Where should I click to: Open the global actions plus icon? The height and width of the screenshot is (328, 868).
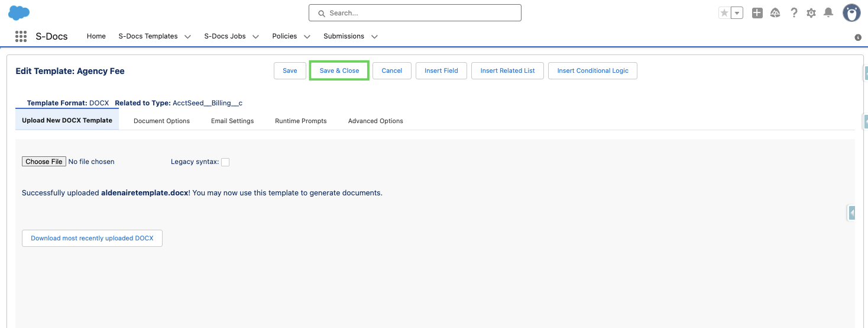pyautogui.click(x=757, y=13)
